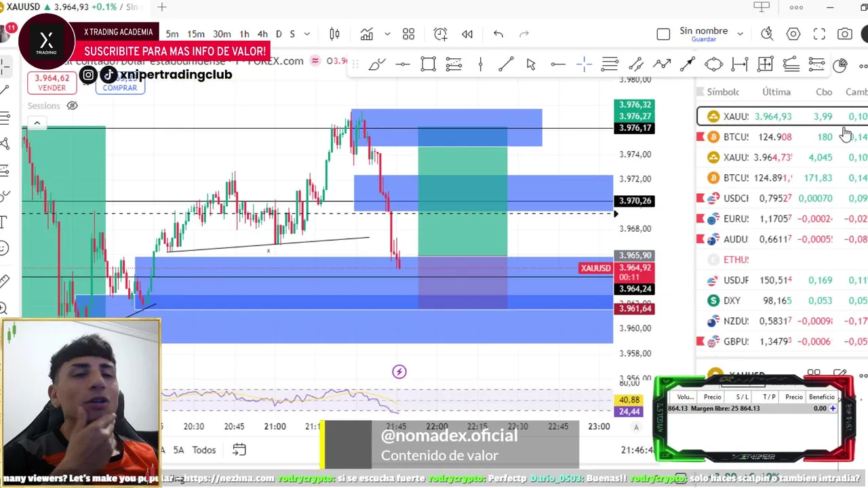This screenshot has width=868, height=488.
Task: Select horizontal line tool in favorites bar
Action: [403, 64]
